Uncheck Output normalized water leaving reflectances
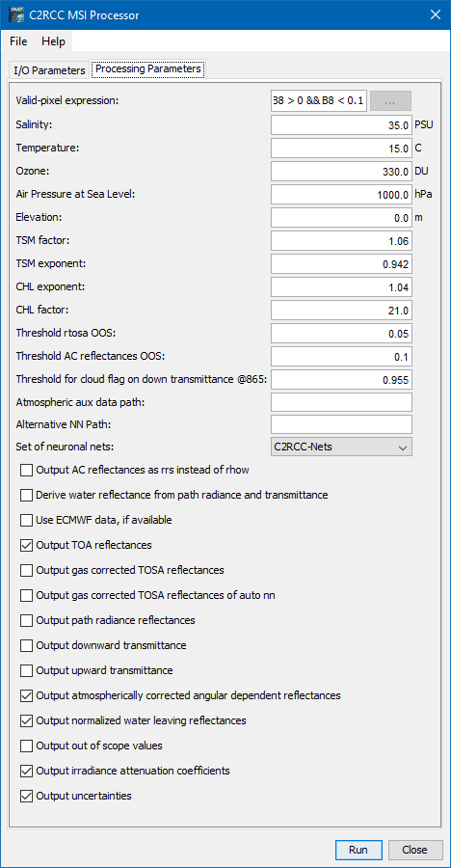 [x=26, y=720]
